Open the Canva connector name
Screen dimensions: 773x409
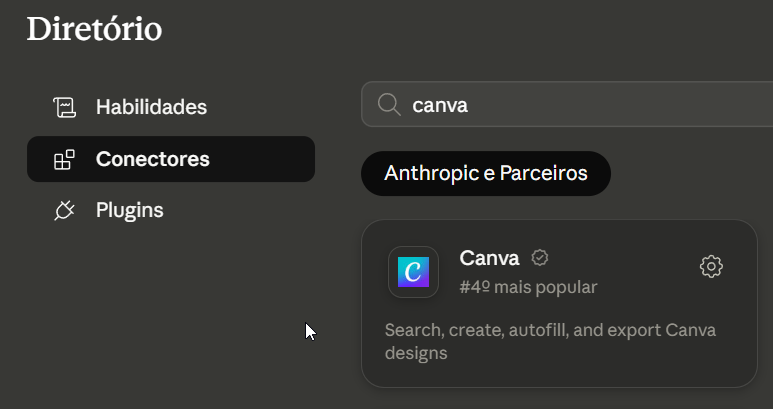[x=489, y=258]
